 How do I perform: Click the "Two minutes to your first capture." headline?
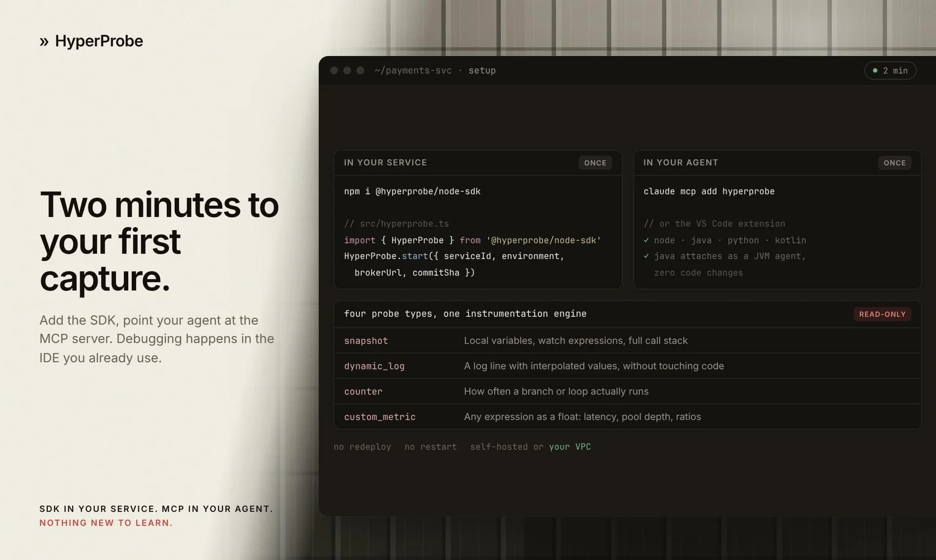[x=159, y=241]
